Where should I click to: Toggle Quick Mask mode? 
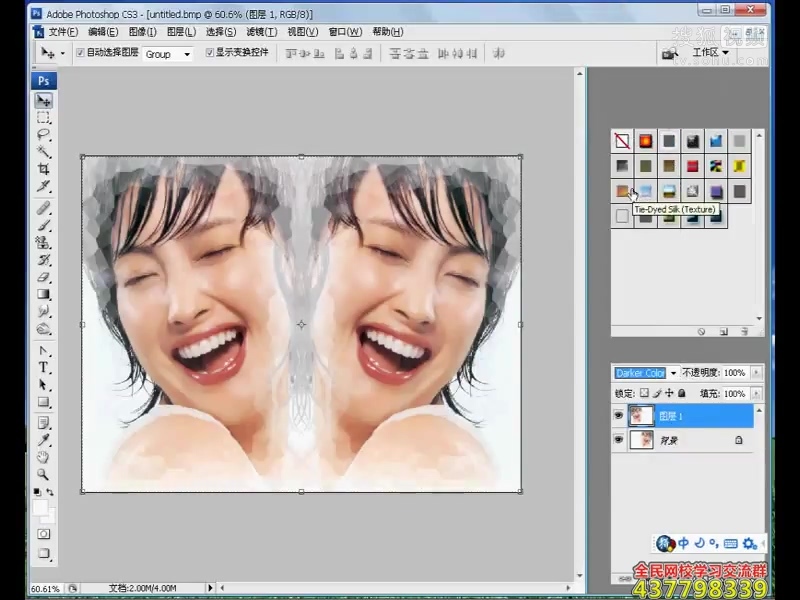pyautogui.click(x=44, y=534)
